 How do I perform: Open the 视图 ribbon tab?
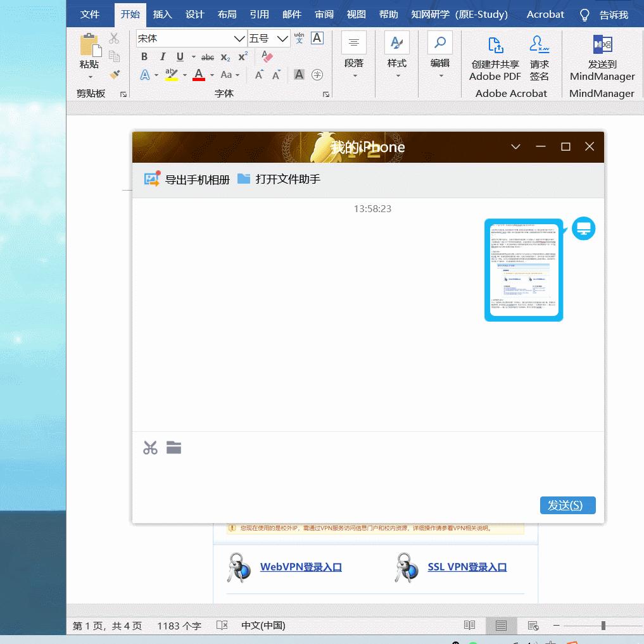(x=356, y=14)
